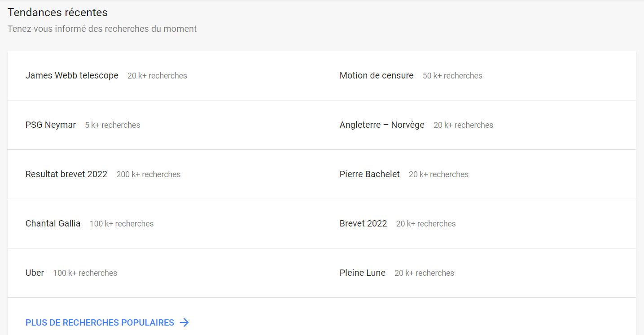Screen dimensions: 644x335
Task: Click the Tendances récentes heading
Action: click(x=57, y=13)
